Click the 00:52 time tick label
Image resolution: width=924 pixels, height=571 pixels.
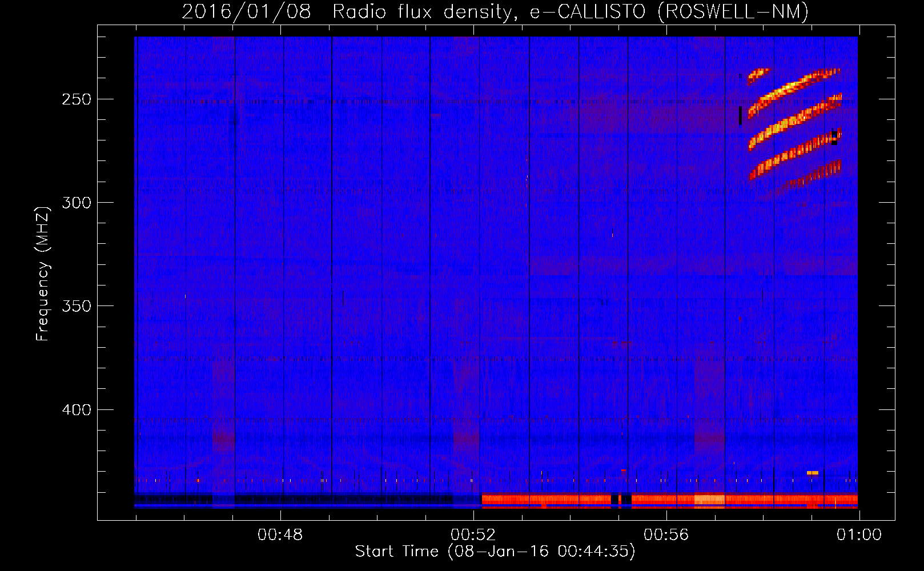pos(473,535)
